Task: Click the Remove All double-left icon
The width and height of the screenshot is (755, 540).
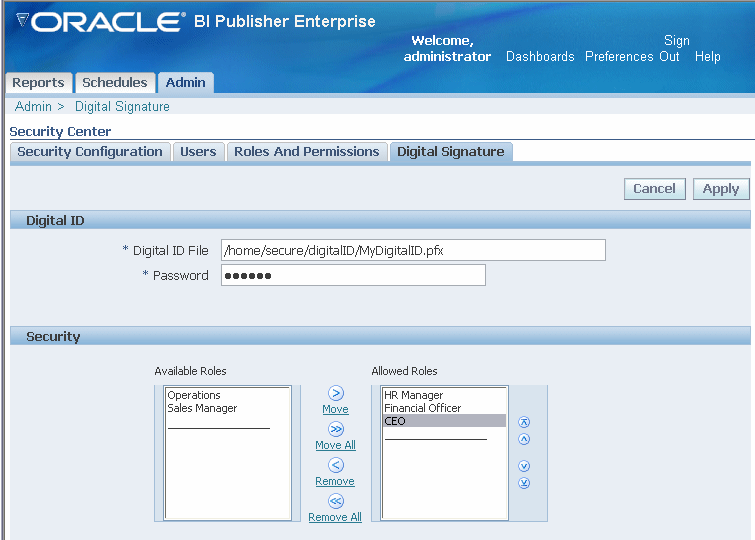Action: tap(336, 501)
